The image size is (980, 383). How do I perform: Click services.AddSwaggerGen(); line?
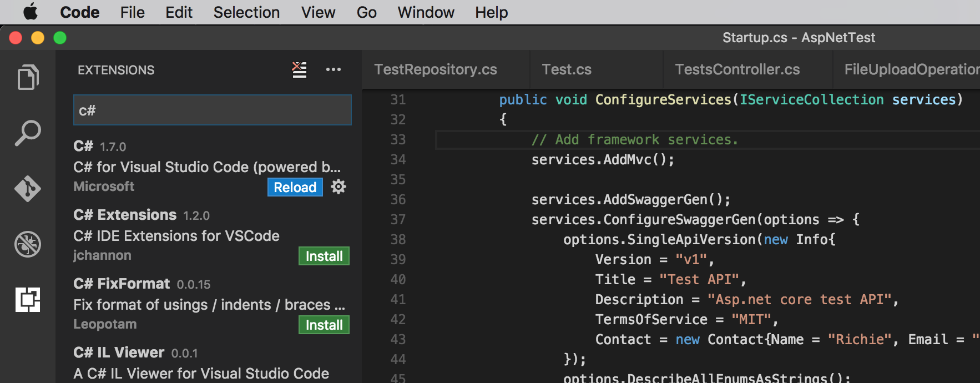pyautogui.click(x=631, y=200)
